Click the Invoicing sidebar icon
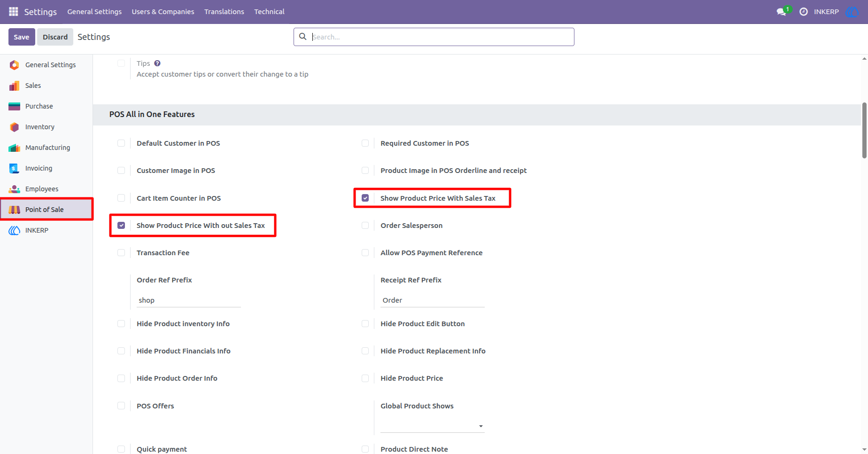The width and height of the screenshot is (868, 454). coord(15,168)
